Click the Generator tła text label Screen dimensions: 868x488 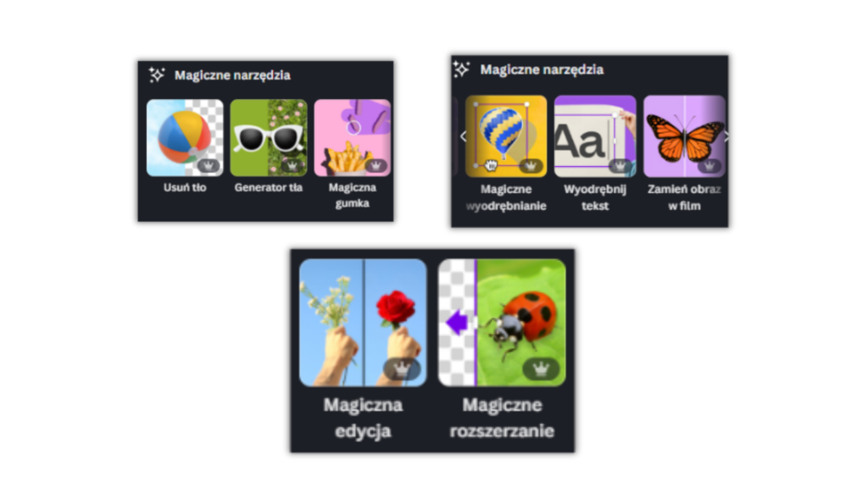[x=269, y=187]
